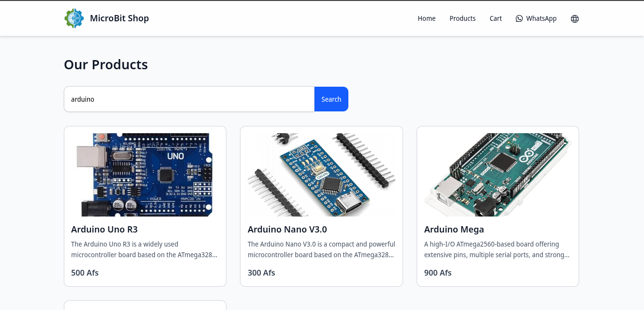
Task: Click the MicroBit Shop brand name
Action: [120, 18]
